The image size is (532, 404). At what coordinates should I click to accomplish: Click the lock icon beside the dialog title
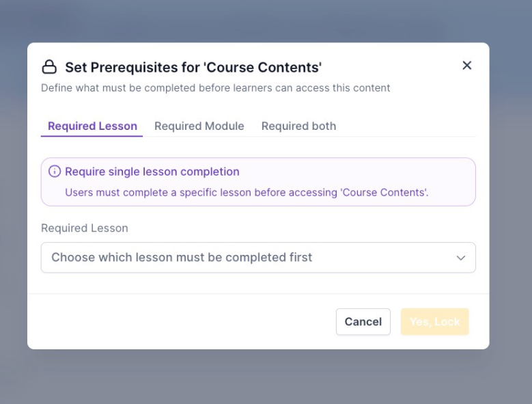pos(49,67)
